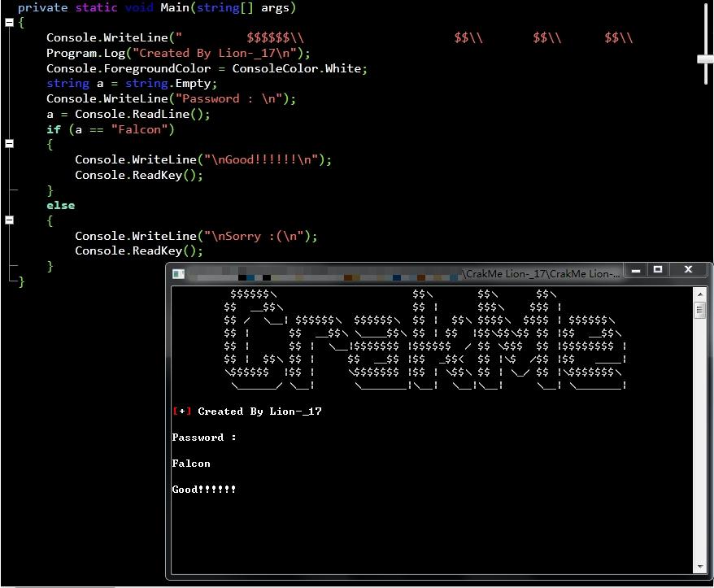Click the console scrollbar up arrow
The width and height of the screenshot is (714, 588).
pos(699,293)
